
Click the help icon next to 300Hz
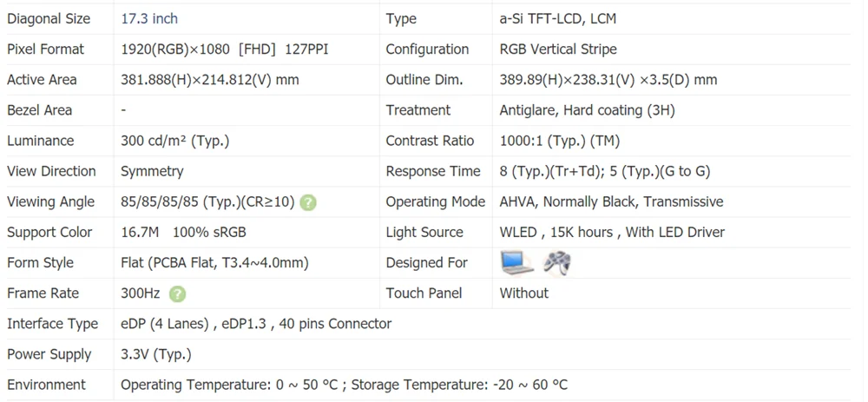click(x=178, y=294)
